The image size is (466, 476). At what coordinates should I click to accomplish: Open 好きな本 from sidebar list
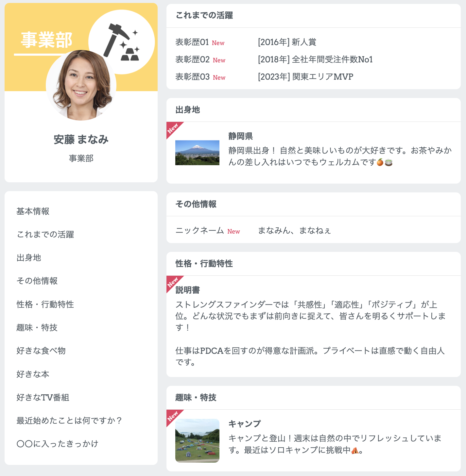tap(33, 374)
